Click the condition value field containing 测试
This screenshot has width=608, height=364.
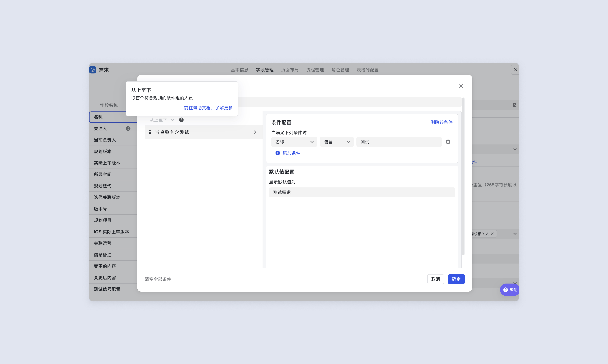pyautogui.click(x=399, y=142)
